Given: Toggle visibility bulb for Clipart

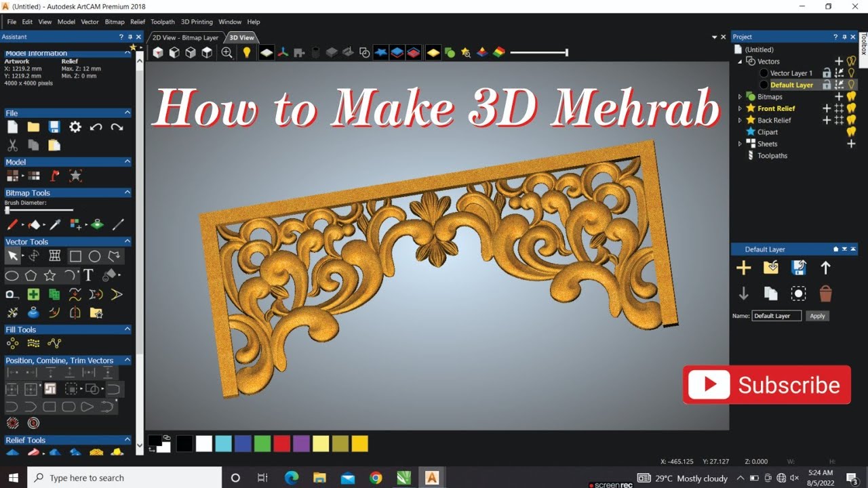Looking at the screenshot, I should click(x=852, y=132).
